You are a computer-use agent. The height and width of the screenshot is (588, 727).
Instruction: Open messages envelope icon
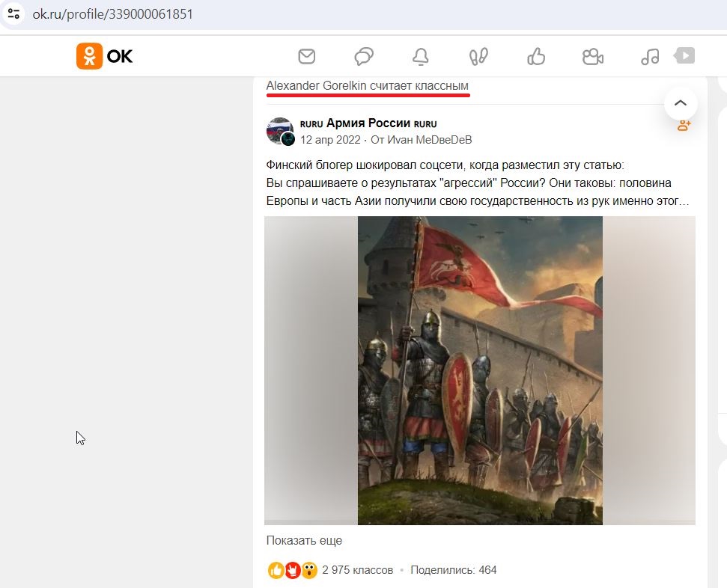pos(306,57)
